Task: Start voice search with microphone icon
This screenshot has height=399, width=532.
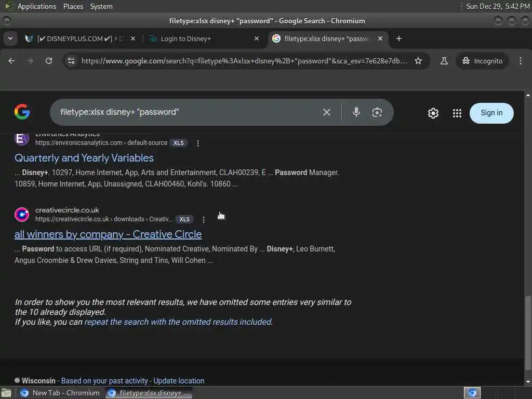Action: 356,112
